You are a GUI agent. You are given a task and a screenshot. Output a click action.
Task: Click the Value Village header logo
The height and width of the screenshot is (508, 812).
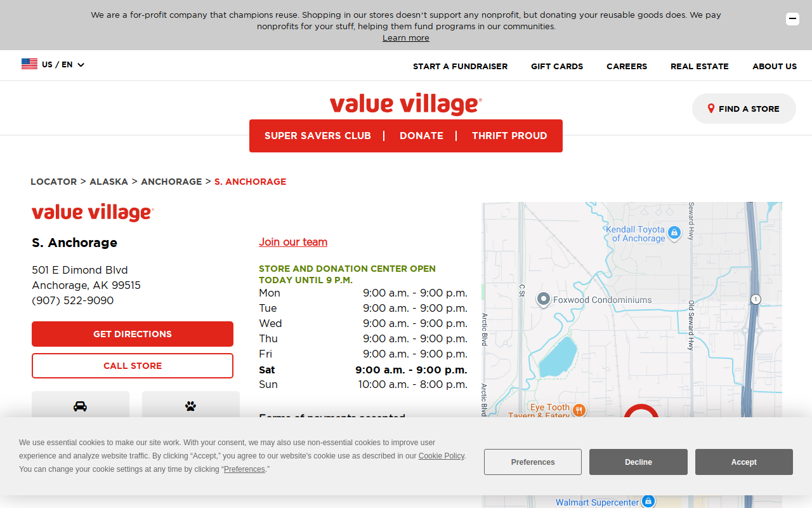[x=406, y=104]
